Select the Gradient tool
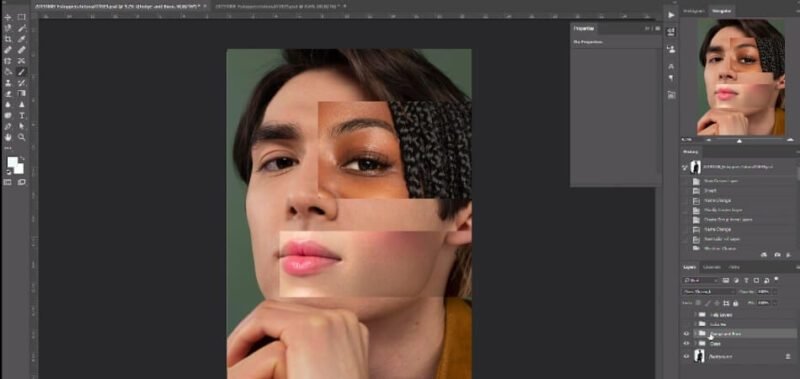The width and height of the screenshot is (800, 379). pyautogui.click(x=21, y=93)
